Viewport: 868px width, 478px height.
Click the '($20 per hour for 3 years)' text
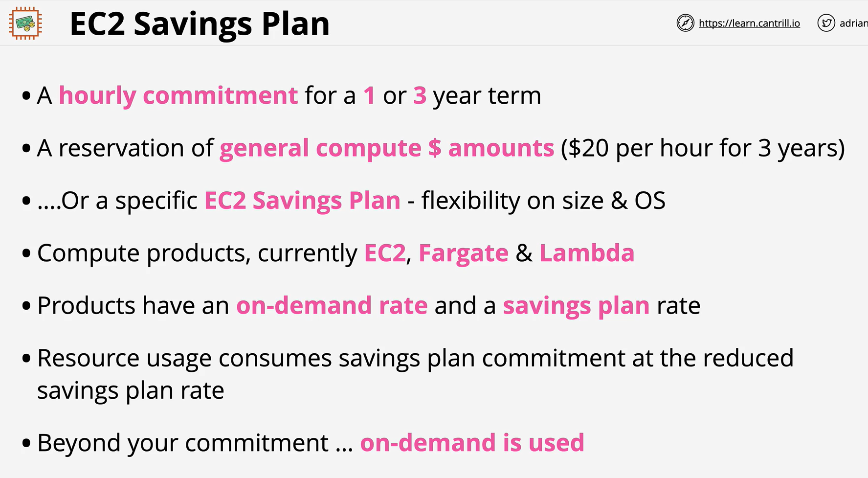(x=703, y=149)
